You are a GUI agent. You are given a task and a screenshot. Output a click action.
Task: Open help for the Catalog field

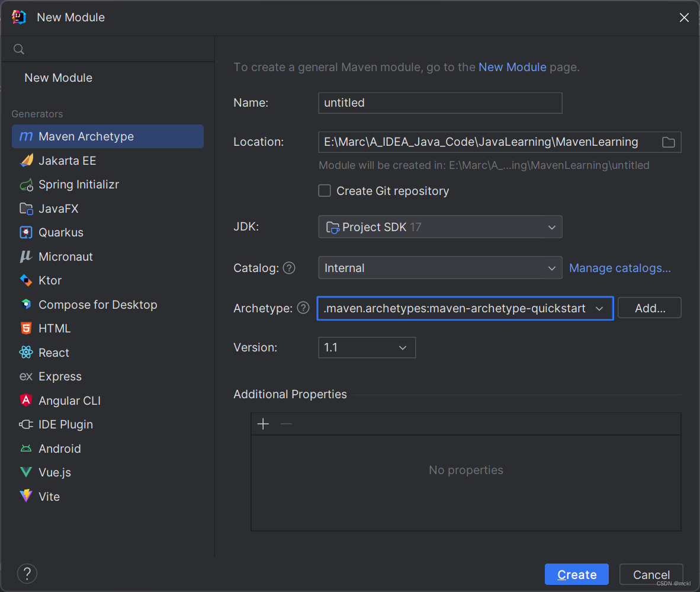tap(289, 268)
